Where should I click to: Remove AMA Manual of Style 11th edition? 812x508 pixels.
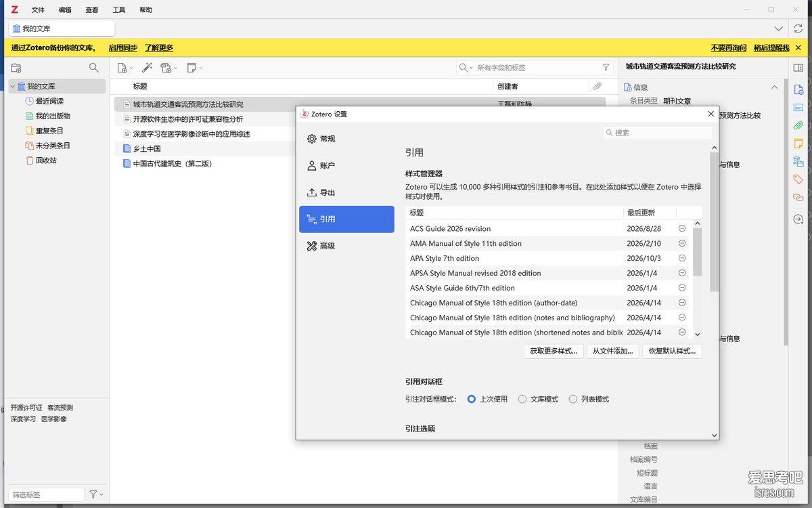(x=682, y=243)
